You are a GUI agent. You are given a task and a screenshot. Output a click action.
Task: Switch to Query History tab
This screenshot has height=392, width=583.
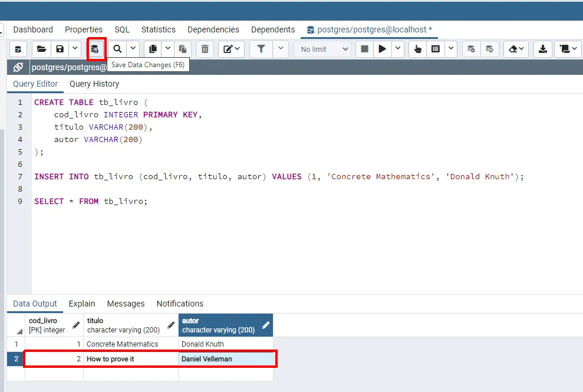94,84
